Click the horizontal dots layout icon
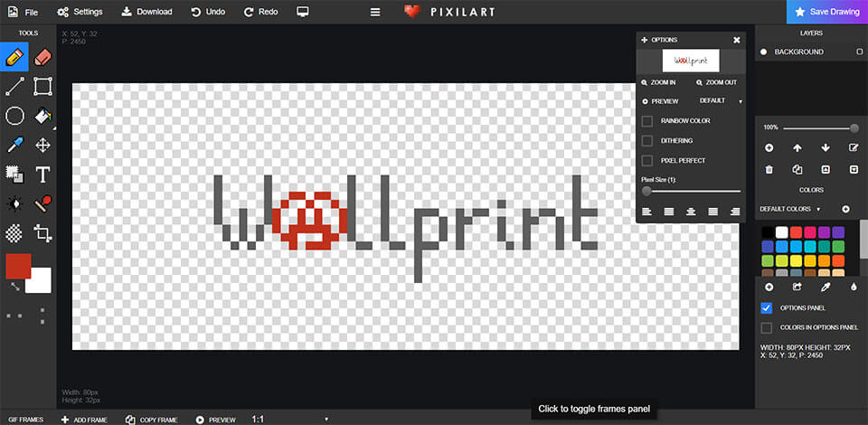Viewport: 868px width, 425px height. [14, 316]
